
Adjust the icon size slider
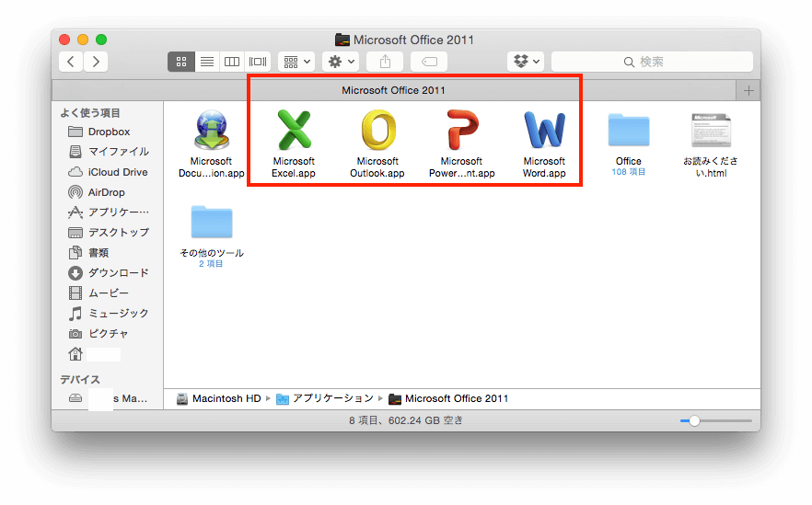(694, 420)
